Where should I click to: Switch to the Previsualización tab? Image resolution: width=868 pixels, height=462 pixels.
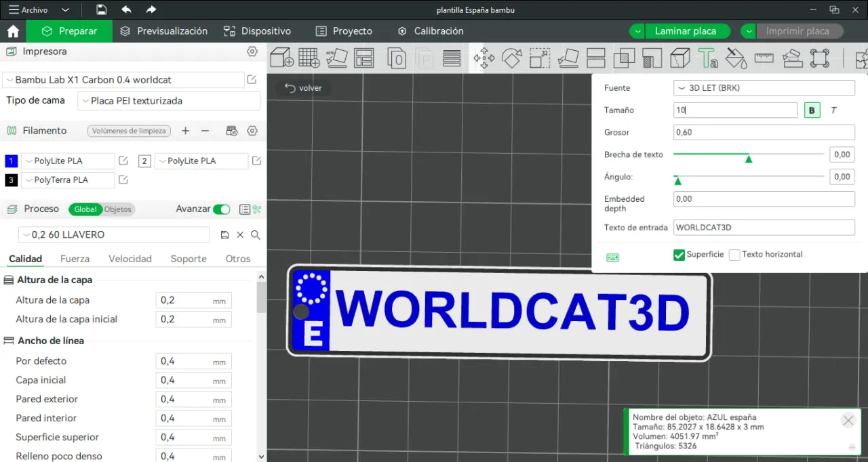point(163,31)
